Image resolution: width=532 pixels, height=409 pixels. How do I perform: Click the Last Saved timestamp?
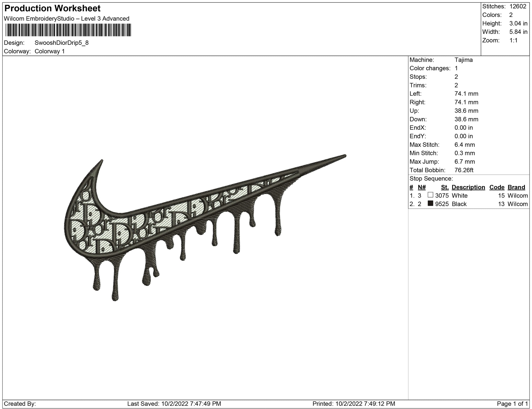[174, 404]
